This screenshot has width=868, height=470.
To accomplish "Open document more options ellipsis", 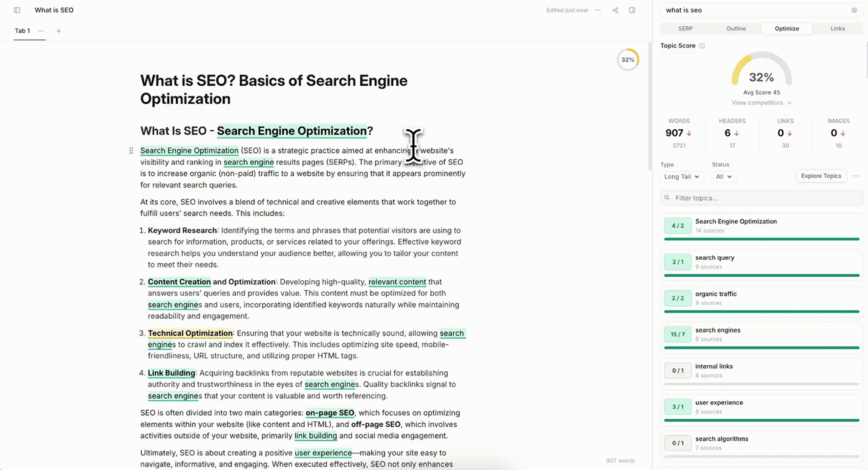I will point(598,10).
